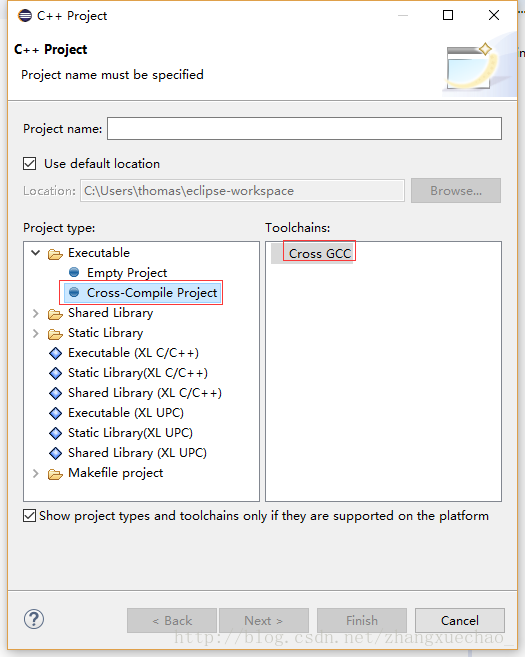The image size is (525, 657).
Task: Click the Cancel button
Action: pyautogui.click(x=460, y=620)
